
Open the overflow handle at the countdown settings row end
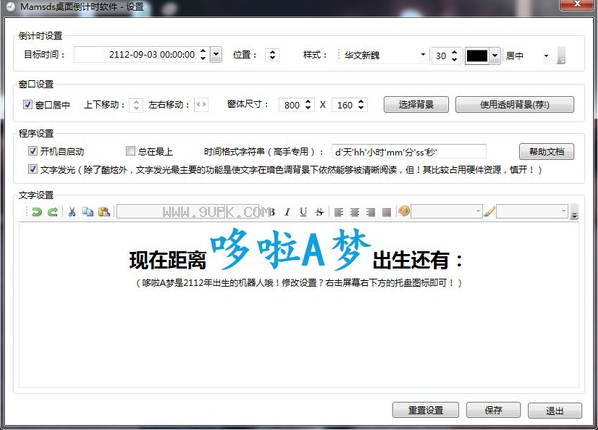pos(561,56)
